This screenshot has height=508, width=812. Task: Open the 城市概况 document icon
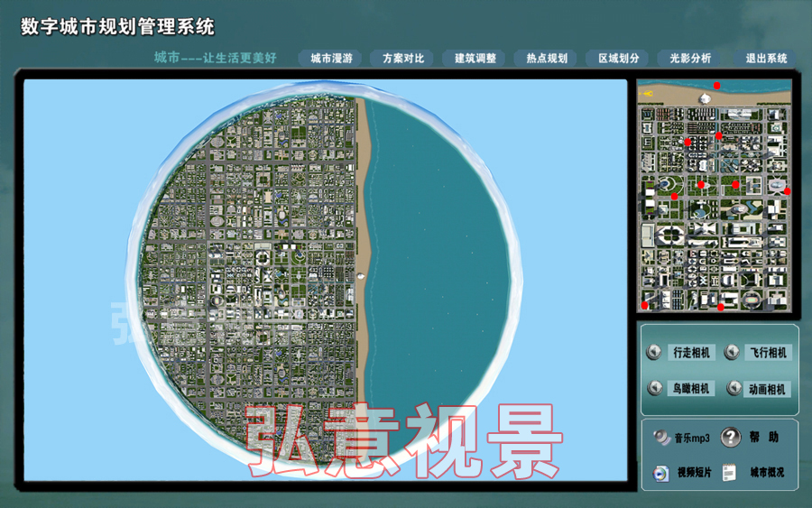(x=730, y=473)
